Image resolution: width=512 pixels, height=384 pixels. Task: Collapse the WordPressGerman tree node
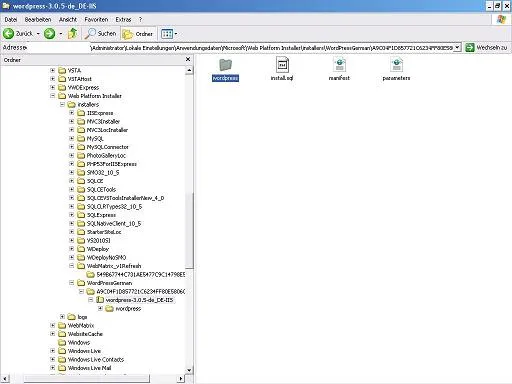72,283
